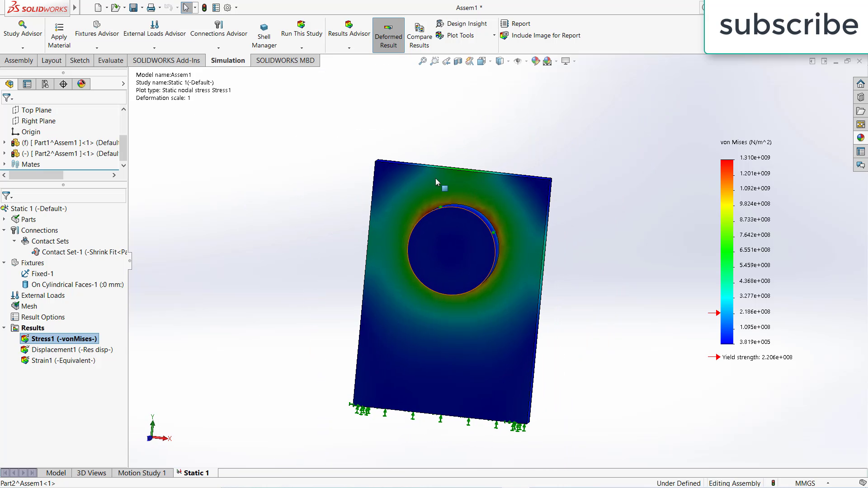The height and width of the screenshot is (488, 868).
Task: Open the Shell Manager tool
Action: click(264, 35)
